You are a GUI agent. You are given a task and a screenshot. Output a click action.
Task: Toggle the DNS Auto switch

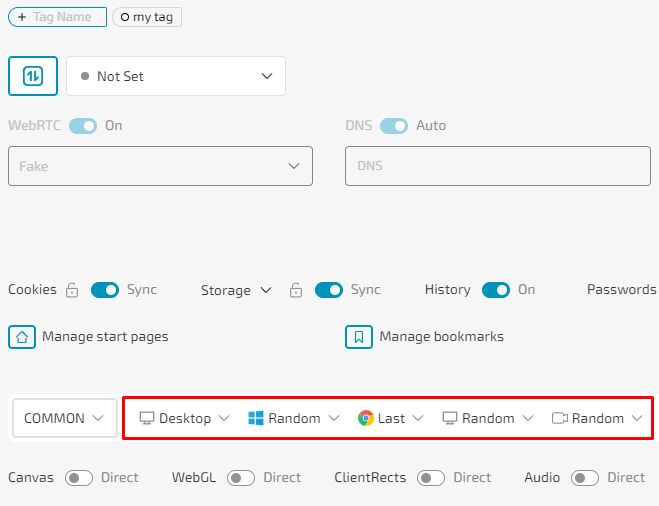click(x=394, y=126)
